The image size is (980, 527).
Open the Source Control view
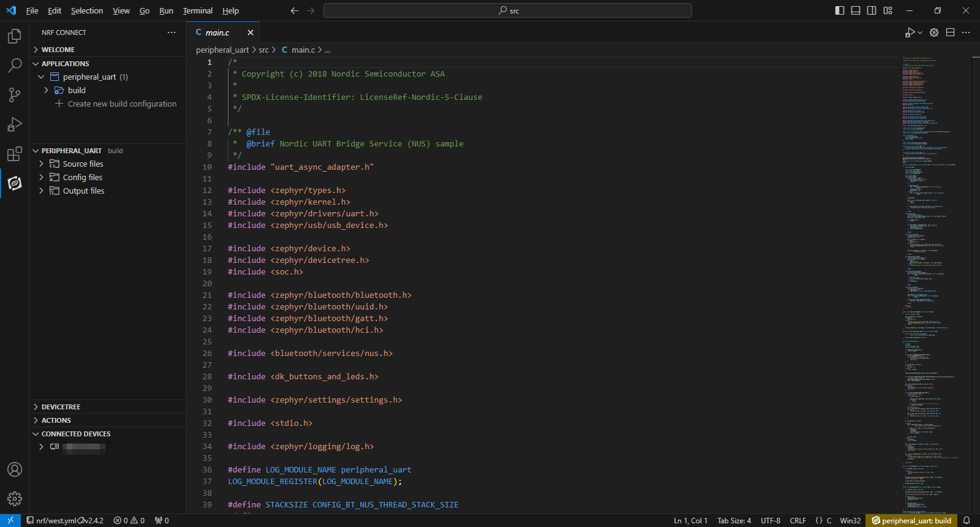tap(15, 94)
